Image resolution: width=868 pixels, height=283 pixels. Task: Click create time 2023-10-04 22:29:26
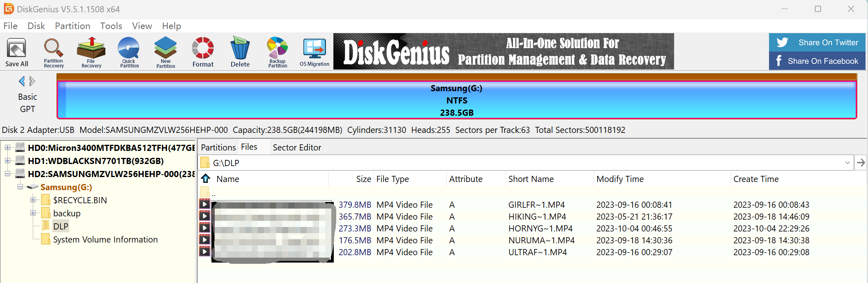(771, 228)
